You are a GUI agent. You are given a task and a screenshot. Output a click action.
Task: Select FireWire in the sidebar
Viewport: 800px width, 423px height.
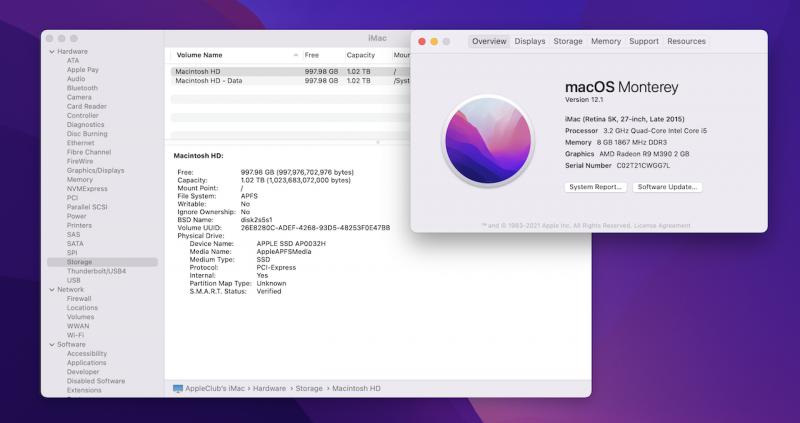click(x=80, y=161)
